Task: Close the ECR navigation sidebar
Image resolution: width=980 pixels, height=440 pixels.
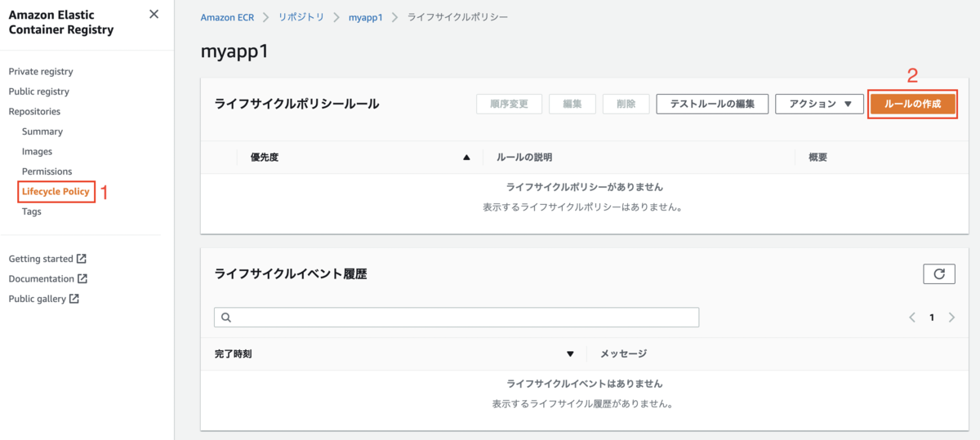Action: [x=154, y=14]
